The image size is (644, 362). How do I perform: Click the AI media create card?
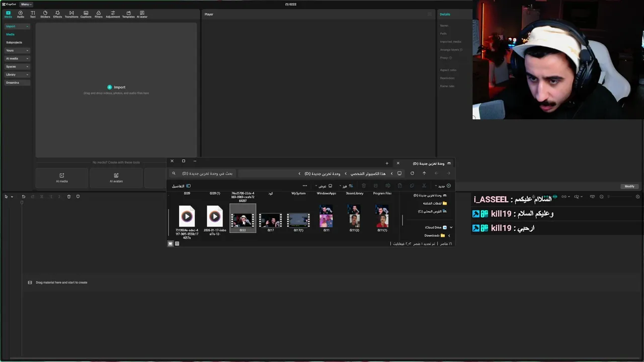62,178
